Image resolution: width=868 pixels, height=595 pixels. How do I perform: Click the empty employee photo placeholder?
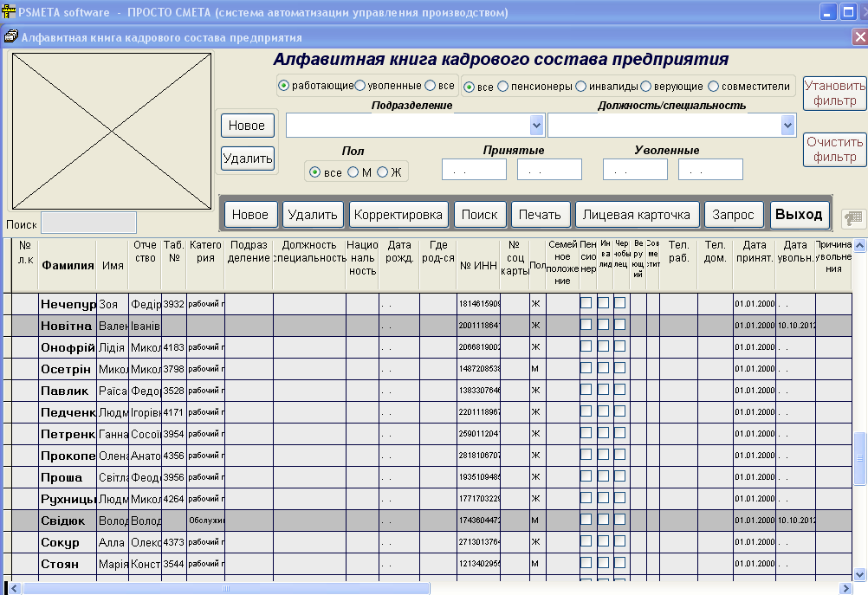(112, 130)
